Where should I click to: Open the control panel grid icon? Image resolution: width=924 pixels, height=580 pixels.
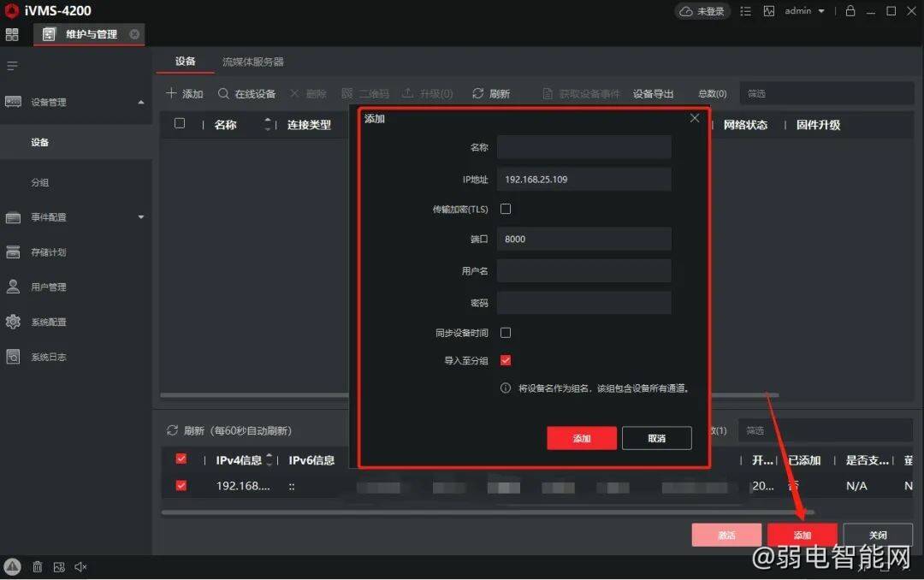(12, 34)
